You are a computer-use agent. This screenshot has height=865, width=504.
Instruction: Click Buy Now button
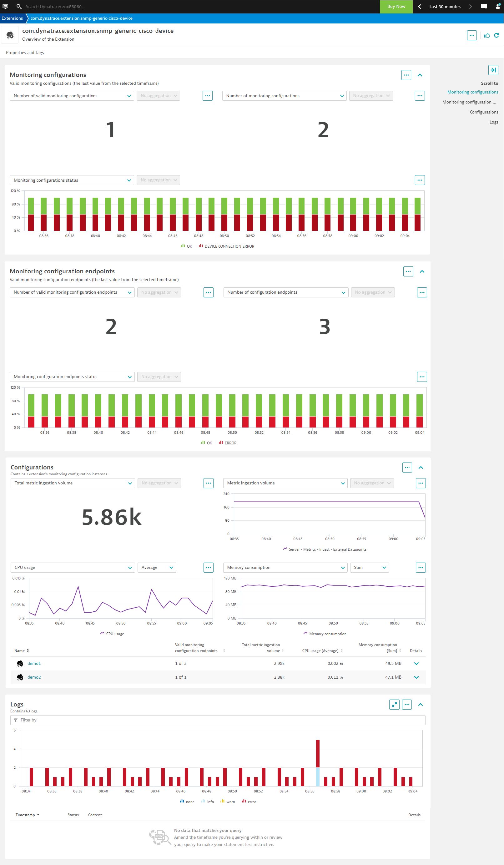396,7
